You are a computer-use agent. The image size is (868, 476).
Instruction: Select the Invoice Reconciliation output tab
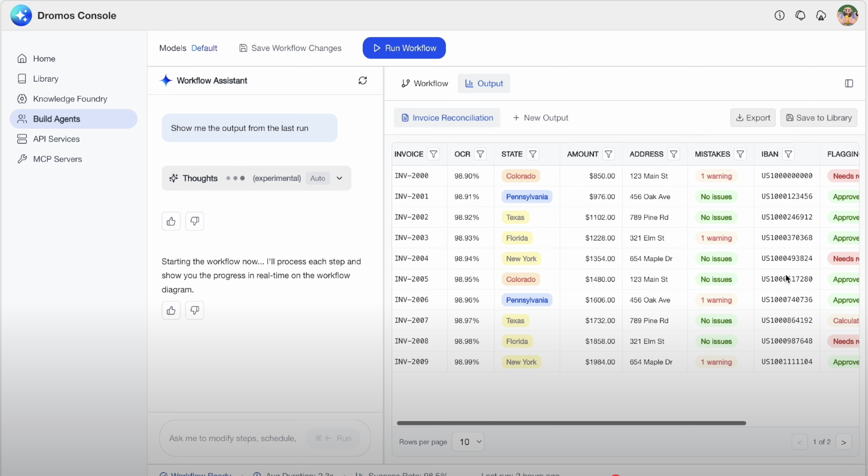pyautogui.click(x=447, y=118)
